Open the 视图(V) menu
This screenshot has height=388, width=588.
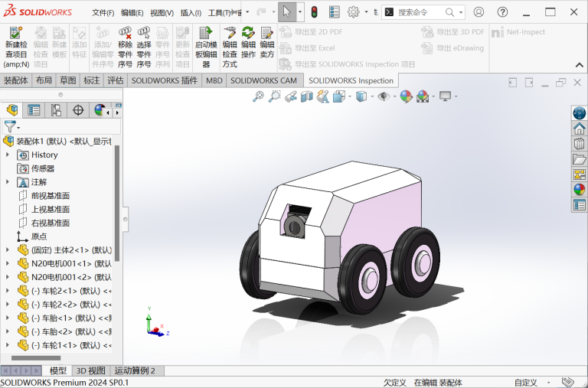[x=162, y=13]
